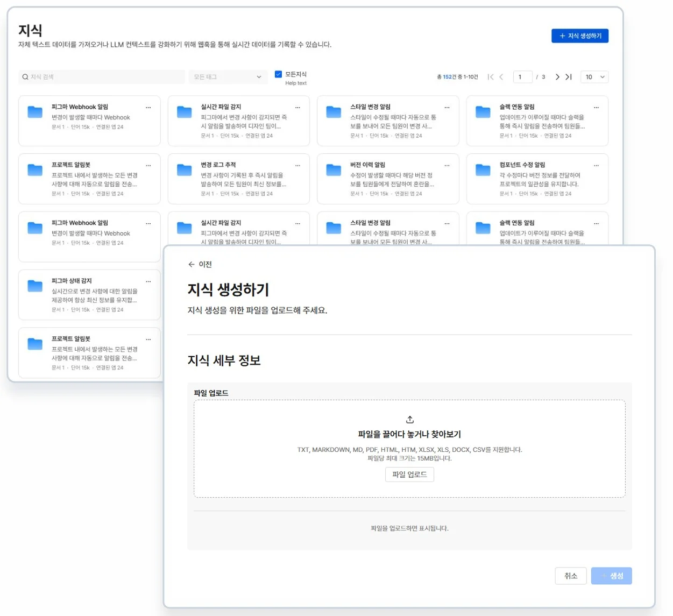Click the upload arrow icon in drop zone

click(409, 420)
